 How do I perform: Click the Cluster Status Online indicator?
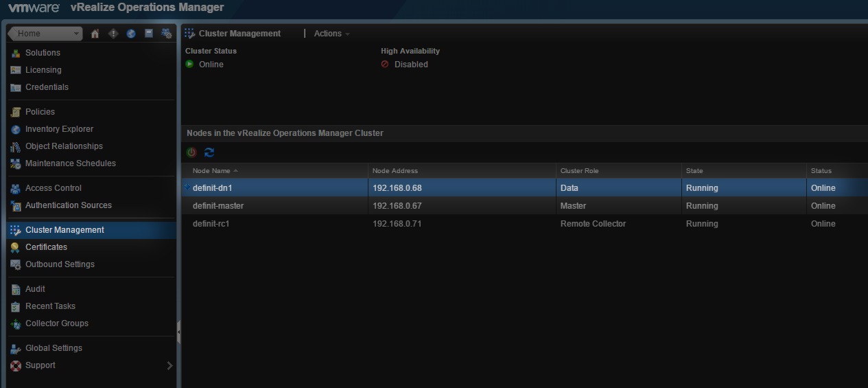coord(204,65)
